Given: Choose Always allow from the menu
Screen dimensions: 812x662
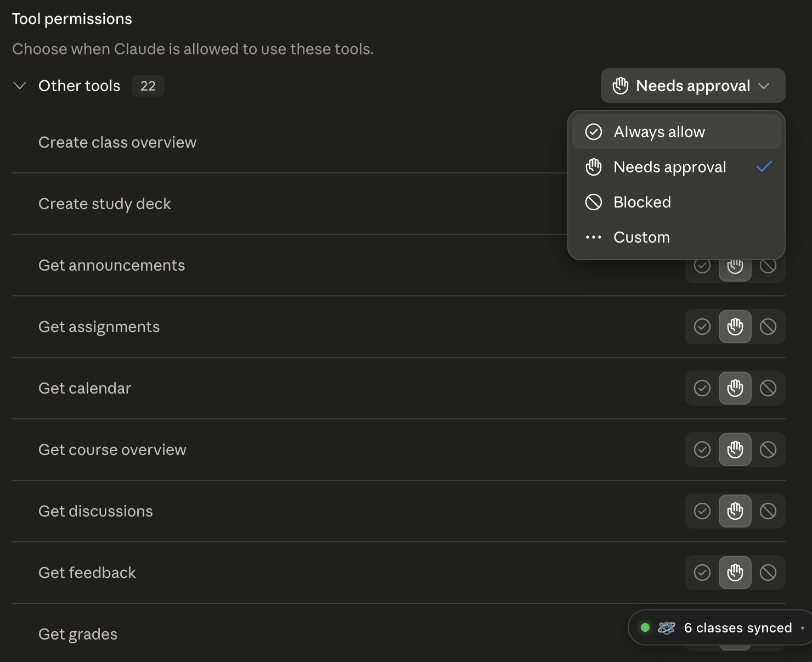Looking at the screenshot, I should tap(676, 132).
